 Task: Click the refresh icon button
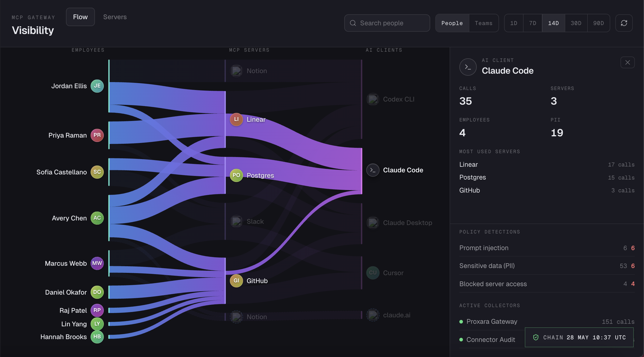[x=624, y=23]
